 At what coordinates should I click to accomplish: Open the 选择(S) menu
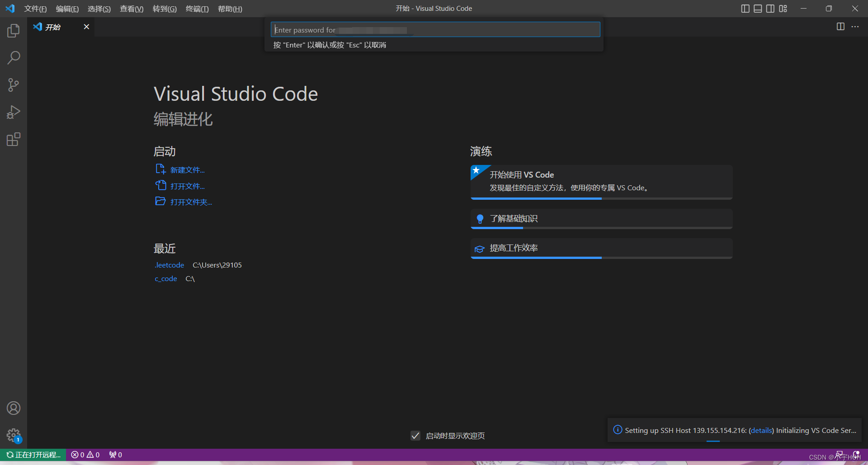tap(99, 9)
